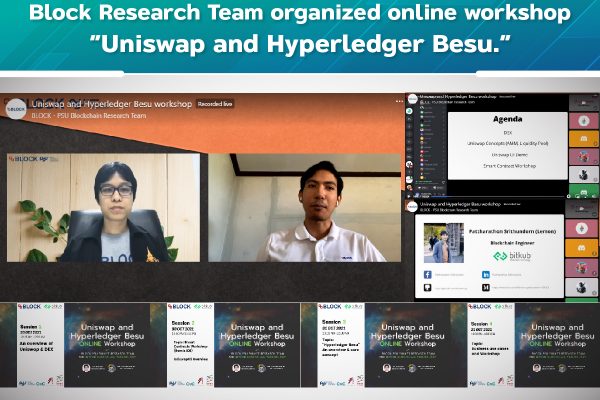
Task: Select the green Discord tile beside the Agenda slide
Action: [584, 190]
